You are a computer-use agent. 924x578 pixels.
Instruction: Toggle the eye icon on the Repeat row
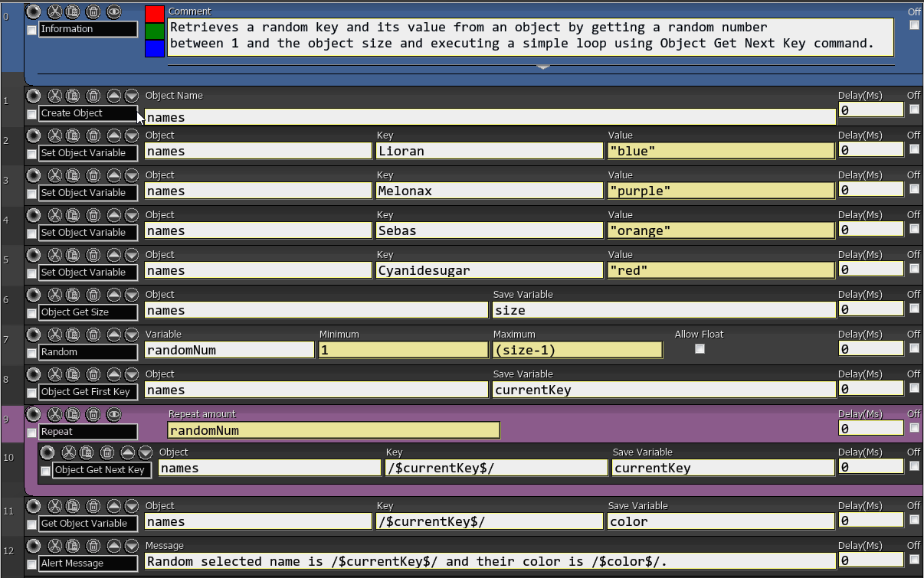pyautogui.click(x=114, y=414)
